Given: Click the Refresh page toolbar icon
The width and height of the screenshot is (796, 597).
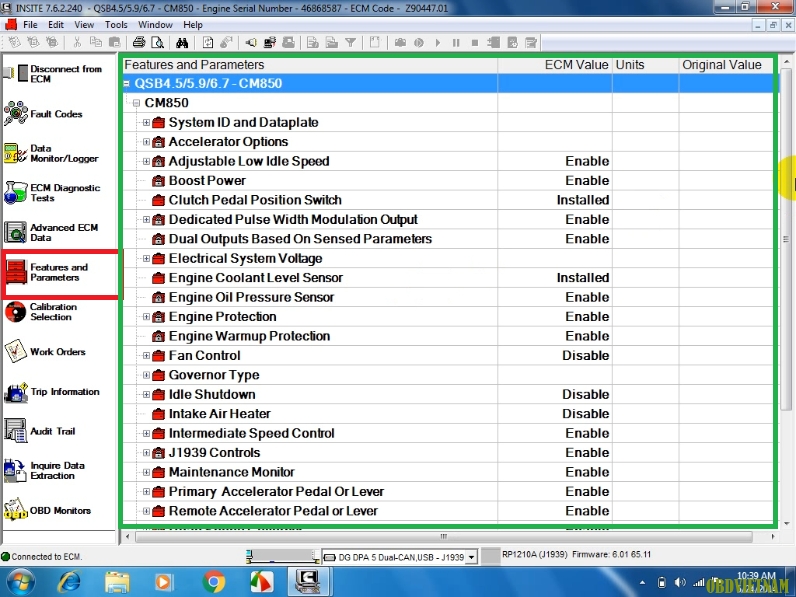Looking at the screenshot, I should point(208,43).
